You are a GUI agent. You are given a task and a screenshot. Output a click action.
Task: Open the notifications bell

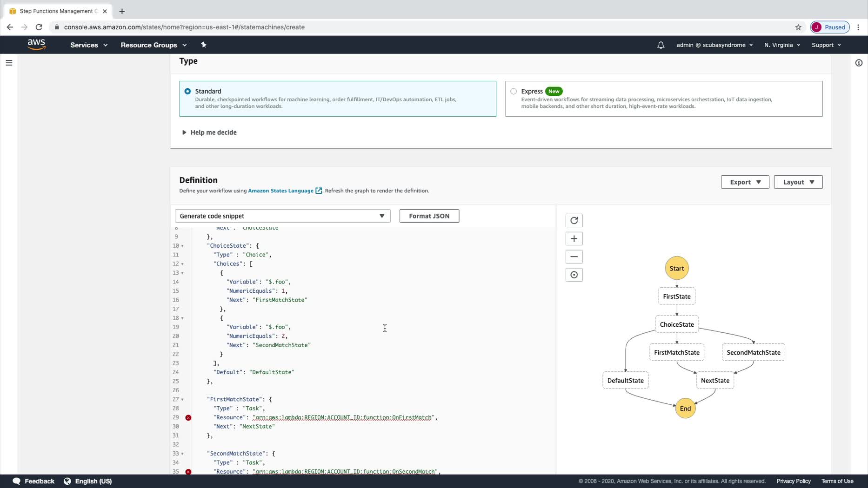pyautogui.click(x=661, y=45)
